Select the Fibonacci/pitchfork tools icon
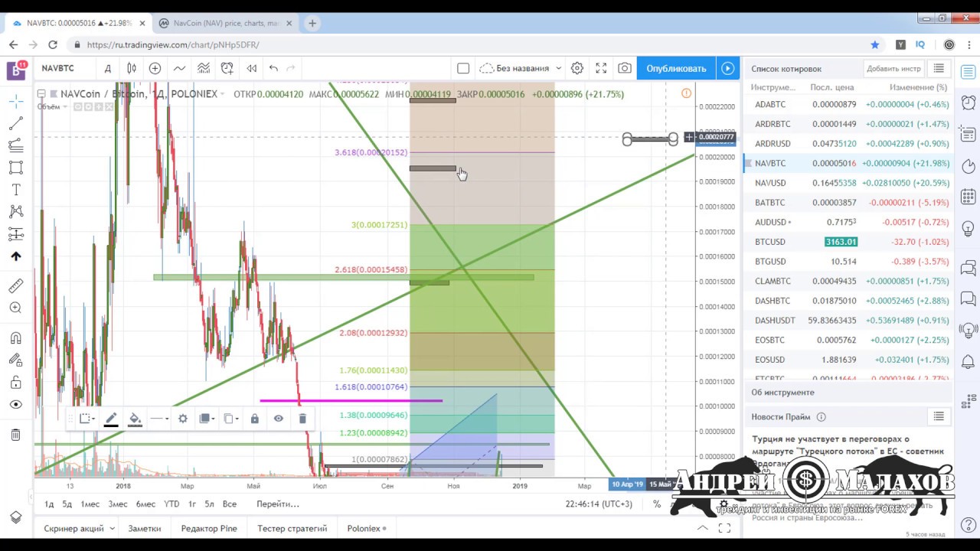The image size is (980, 551). click(16, 145)
